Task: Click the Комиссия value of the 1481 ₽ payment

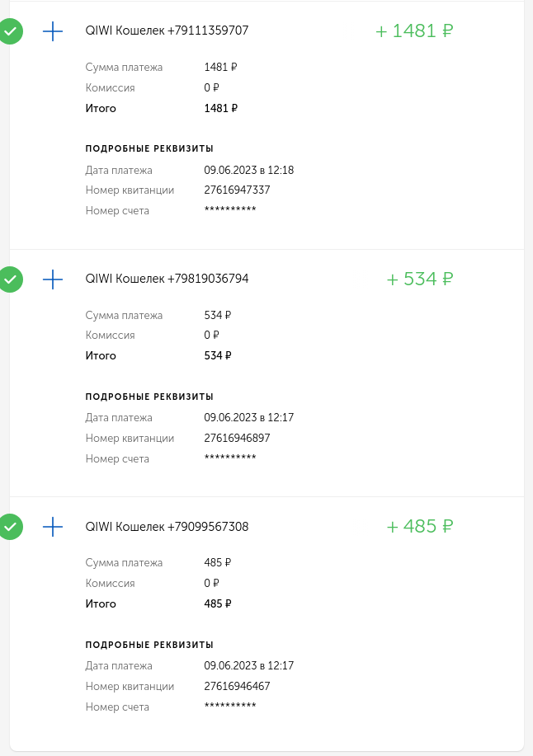Action: coord(212,87)
